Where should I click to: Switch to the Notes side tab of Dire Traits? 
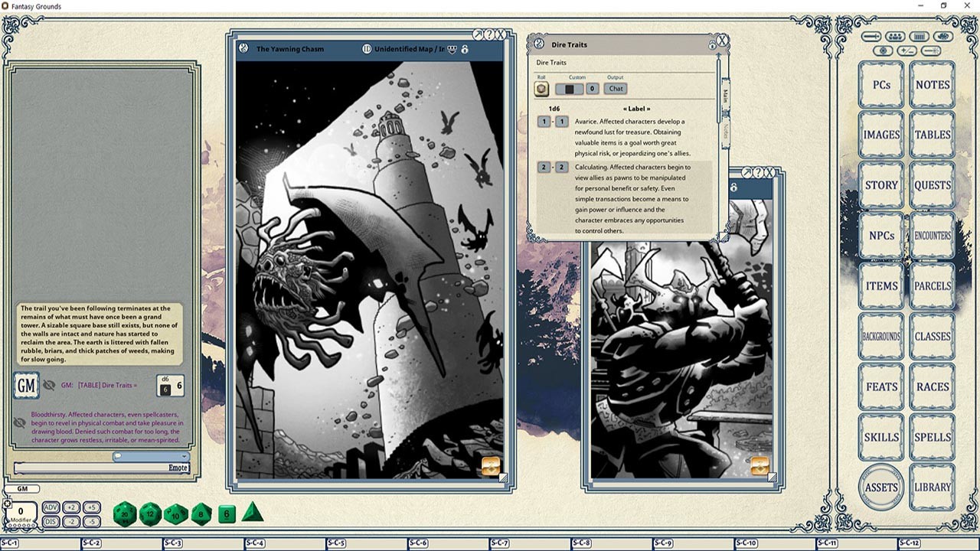(x=725, y=132)
